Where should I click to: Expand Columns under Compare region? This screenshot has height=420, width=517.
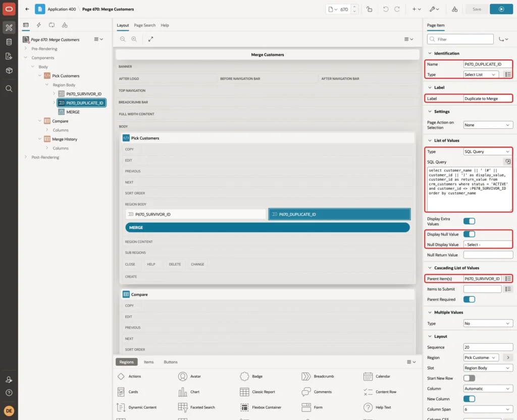(x=47, y=130)
